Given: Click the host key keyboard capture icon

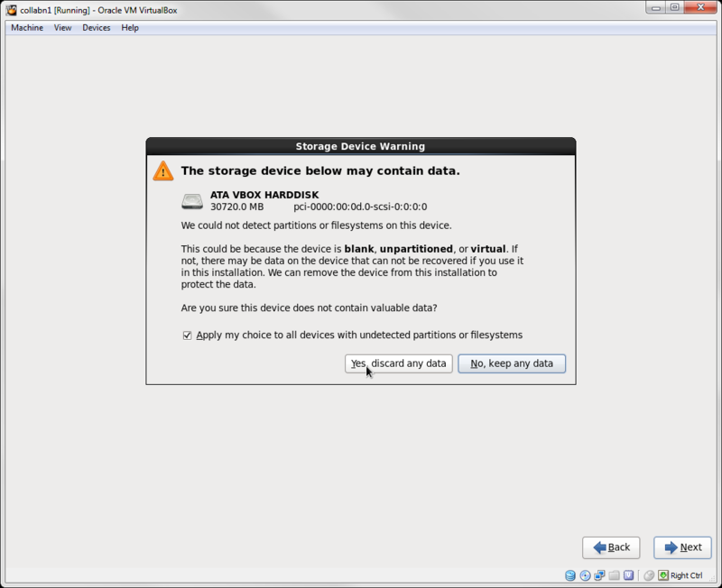Looking at the screenshot, I should point(663,575).
